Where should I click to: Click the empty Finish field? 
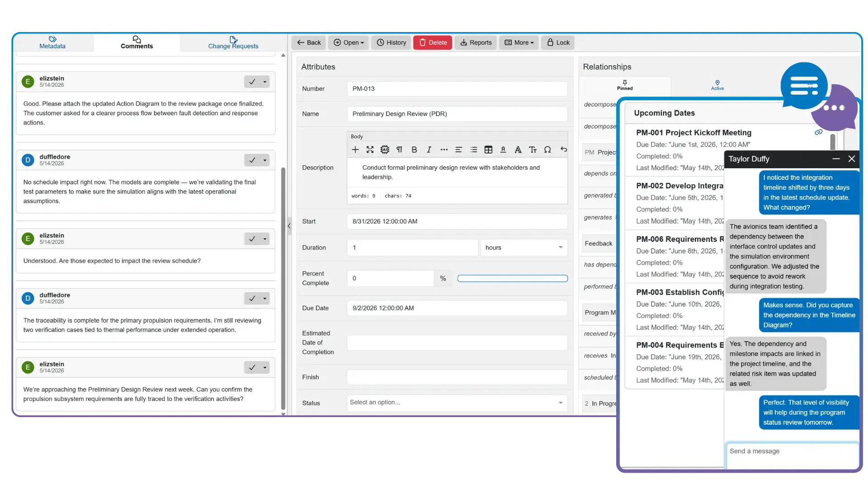click(x=457, y=377)
